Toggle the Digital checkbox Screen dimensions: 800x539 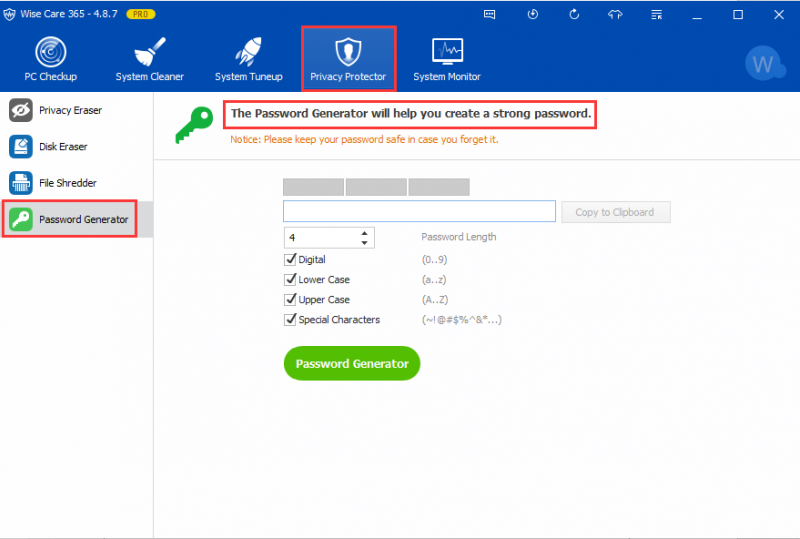(290, 259)
